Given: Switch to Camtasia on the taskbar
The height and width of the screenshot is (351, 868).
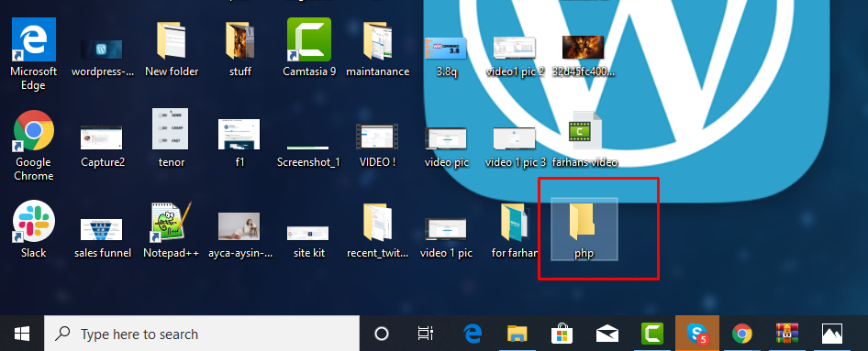Looking at the screenshot, I should coord(652,334).
